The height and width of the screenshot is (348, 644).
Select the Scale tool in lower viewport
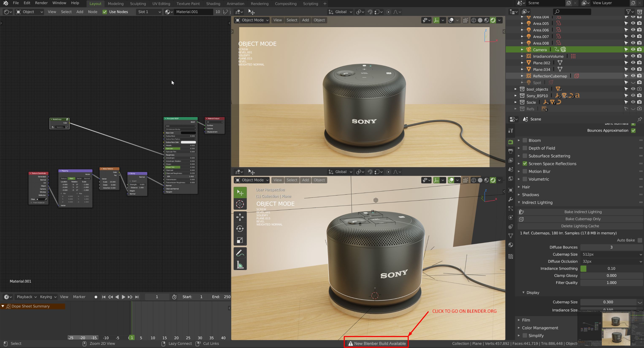(240, 240)
